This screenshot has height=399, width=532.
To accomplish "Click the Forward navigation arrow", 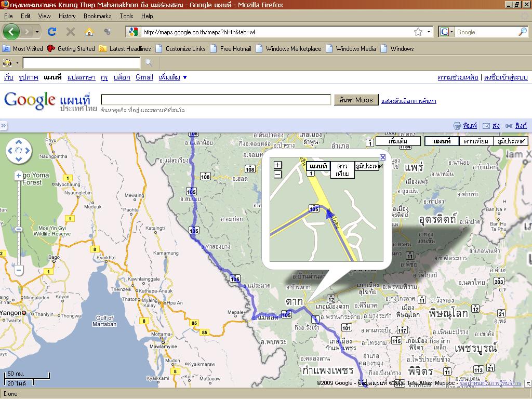I will point(28,32).
